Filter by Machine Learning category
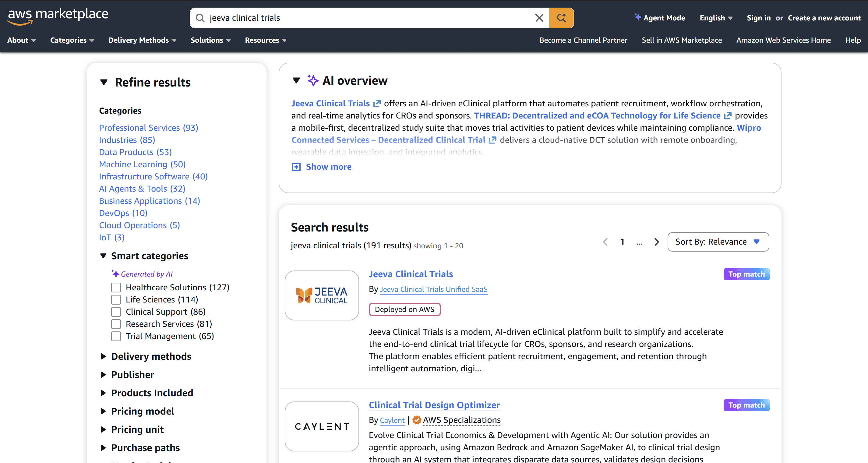The image size is (868, 463). tap(142, 164)
